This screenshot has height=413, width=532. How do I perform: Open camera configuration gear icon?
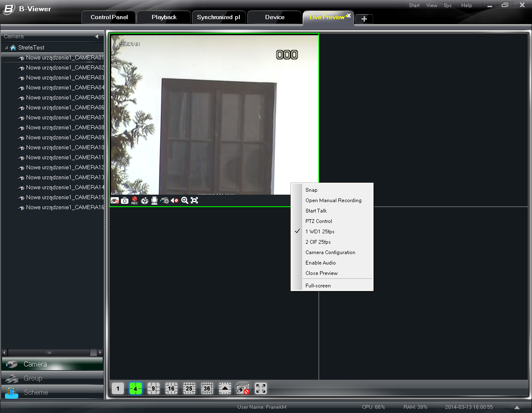coord(165,200)
